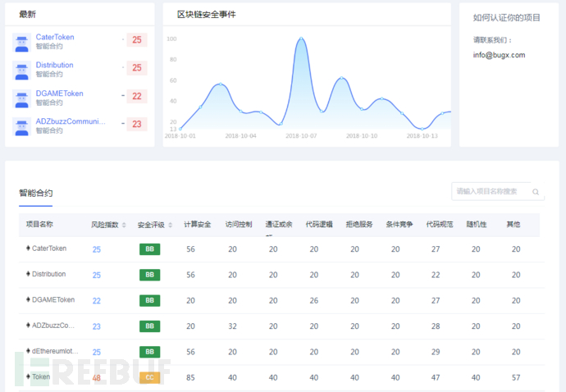
Task: Click score badge 23 for ADZbuzzCommuni
Action: point(137,124)
